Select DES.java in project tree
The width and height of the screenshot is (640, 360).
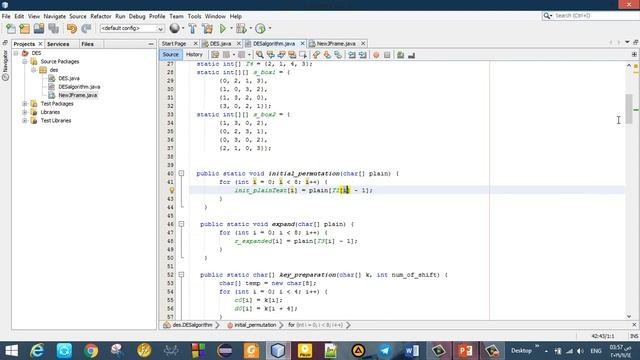pos(69,78)
